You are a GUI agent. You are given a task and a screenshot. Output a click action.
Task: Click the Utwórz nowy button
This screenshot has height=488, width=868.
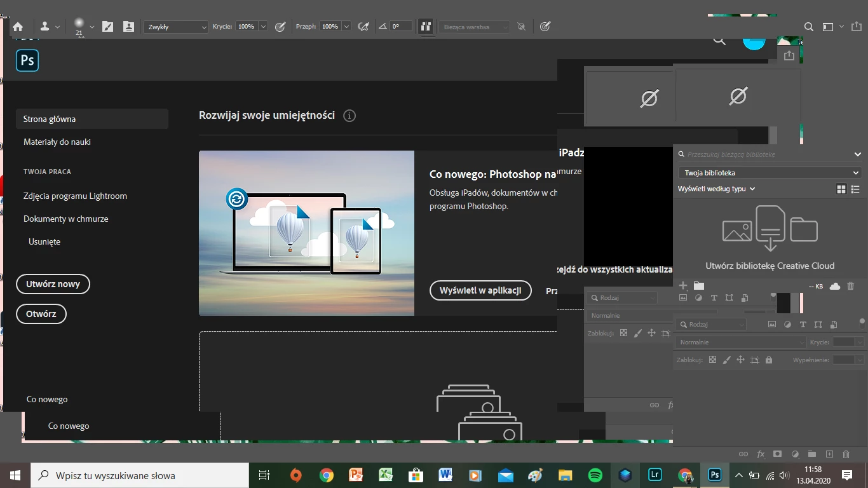[53, 284]
